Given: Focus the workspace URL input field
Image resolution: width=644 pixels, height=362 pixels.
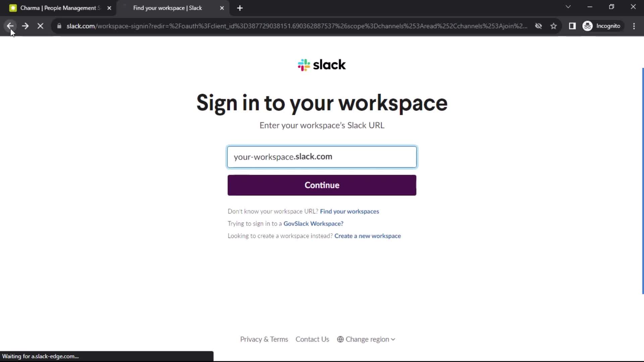Looking at the screenshot, I should 322,157.
